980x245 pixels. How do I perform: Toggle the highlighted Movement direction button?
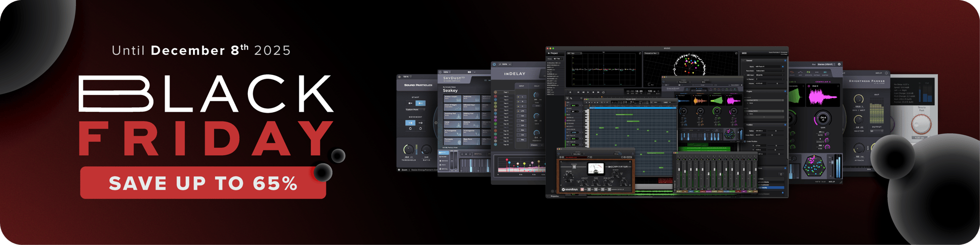(411, 123)
